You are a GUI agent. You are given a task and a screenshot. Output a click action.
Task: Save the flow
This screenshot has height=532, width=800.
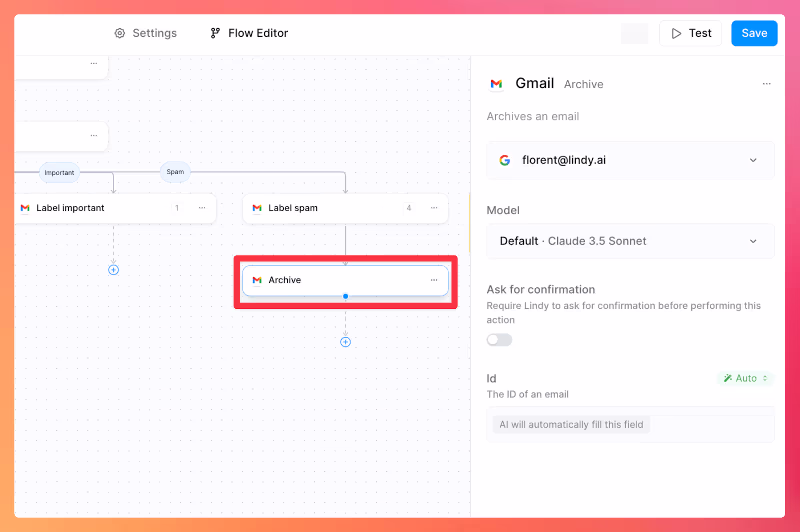(754, 33)
